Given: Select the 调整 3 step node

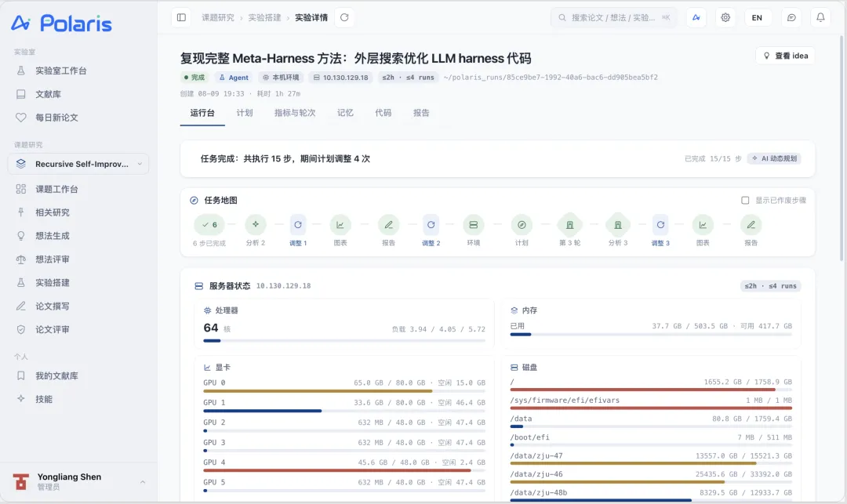Looking at the screenshot, I should click(660, 225).
